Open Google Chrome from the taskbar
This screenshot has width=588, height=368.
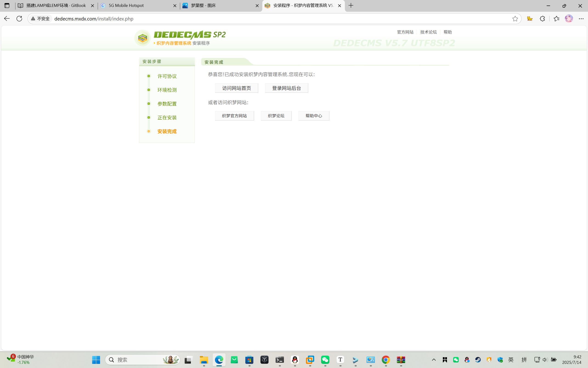pyautogui.click(x=386, y=360)
